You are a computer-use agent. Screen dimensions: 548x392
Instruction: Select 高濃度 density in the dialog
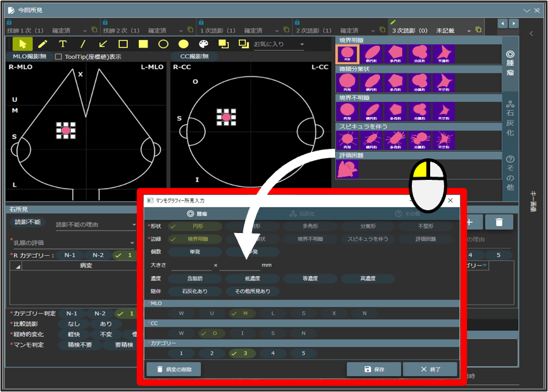point(368,279)
